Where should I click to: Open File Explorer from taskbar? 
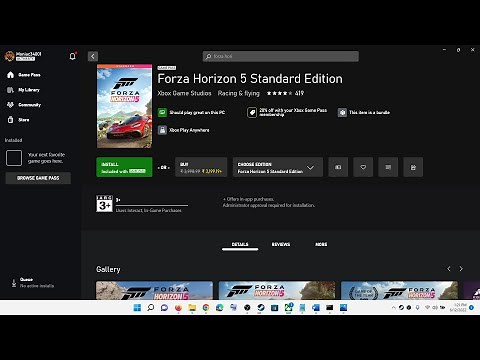[192, 308]
